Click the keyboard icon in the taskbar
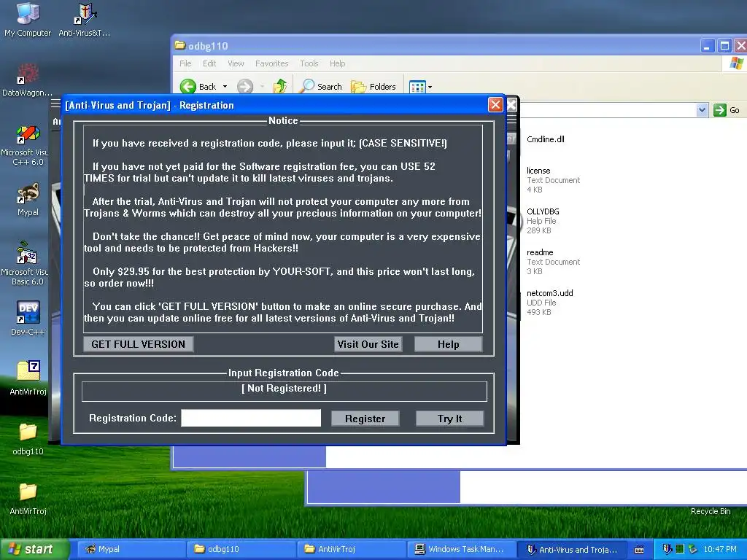747x560 pixels. tap(639, 550)
